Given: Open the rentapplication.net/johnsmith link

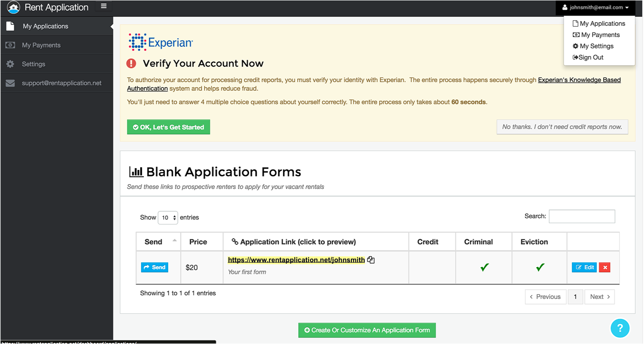Looking at the screenshot, I should point(296,260).
